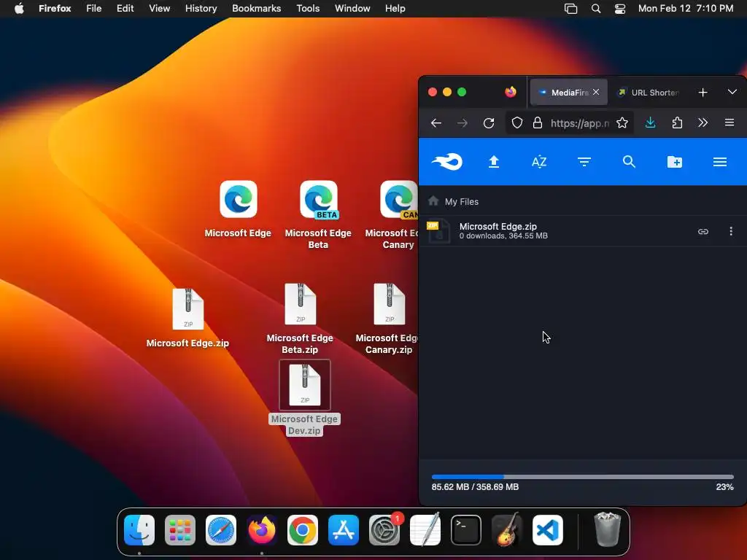Launch Visual Studio Code from the Dock
This screenshot has height=560, width=747.
(547, 530)
